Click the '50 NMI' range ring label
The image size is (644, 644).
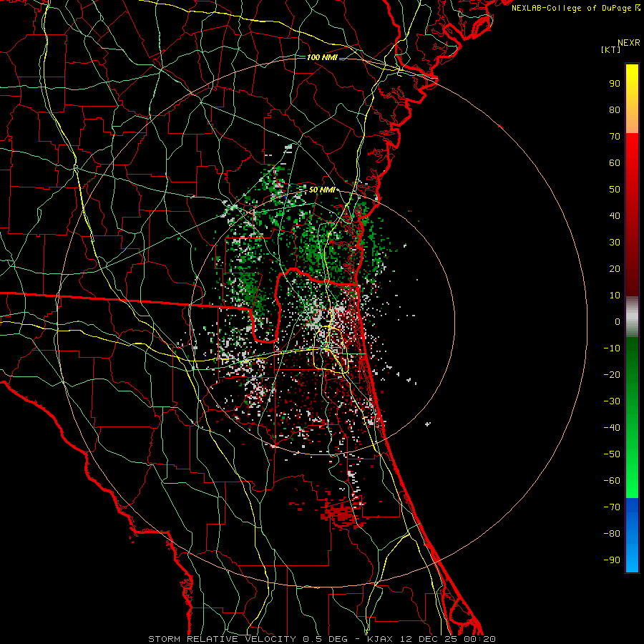click(322, 190)
